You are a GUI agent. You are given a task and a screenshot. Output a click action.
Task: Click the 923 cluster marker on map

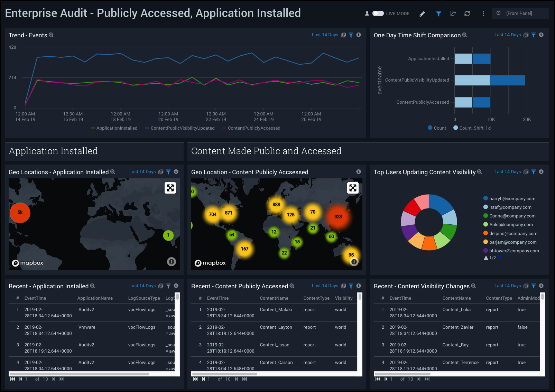[x=338, y=217]
